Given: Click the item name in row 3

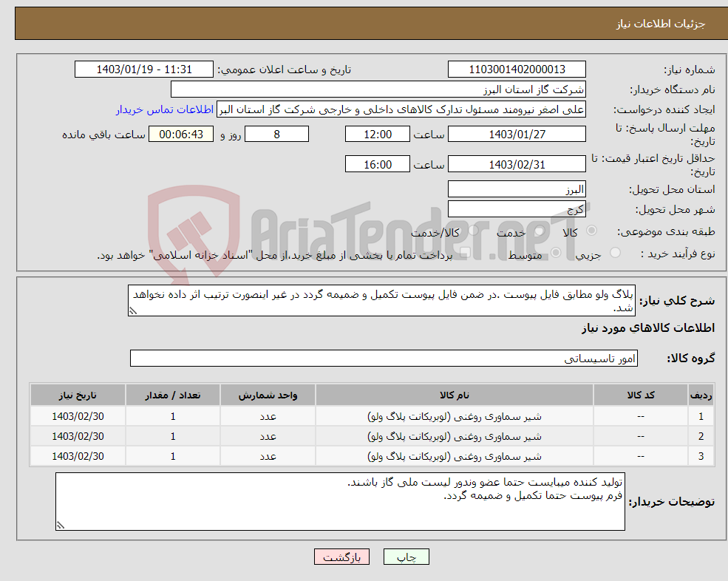Looking at the screenshot, I should (x=454, y=457).
